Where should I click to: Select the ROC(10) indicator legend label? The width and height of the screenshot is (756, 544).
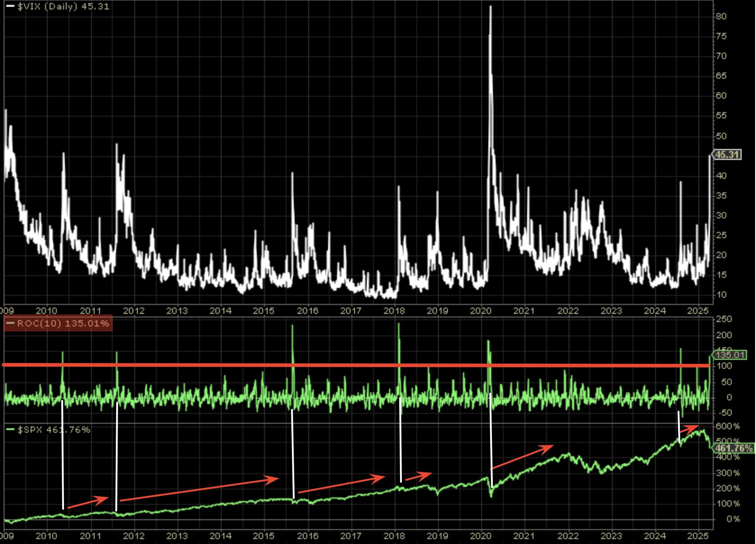(63, 323)
